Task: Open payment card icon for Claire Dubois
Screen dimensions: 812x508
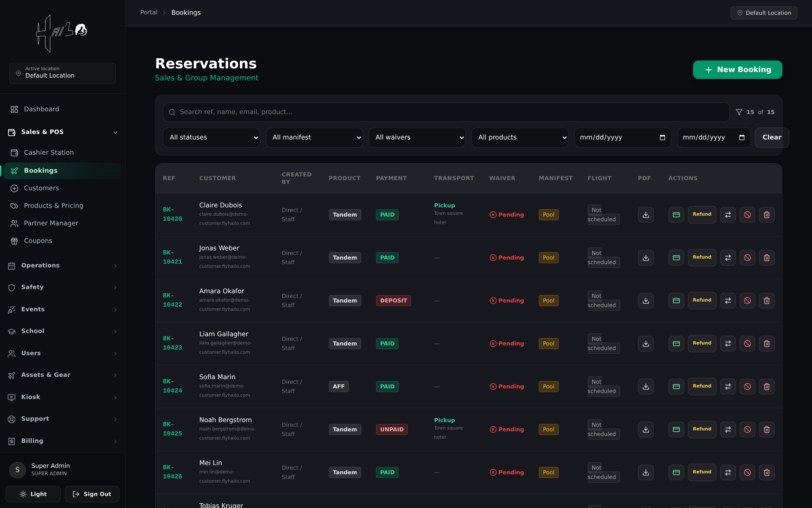Action: click(x=676, y=215)
